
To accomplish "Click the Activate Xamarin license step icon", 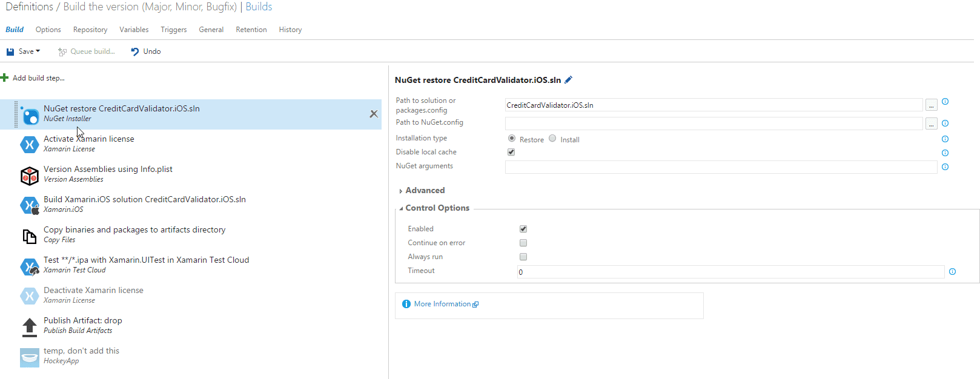I will [x=30, y=145].
